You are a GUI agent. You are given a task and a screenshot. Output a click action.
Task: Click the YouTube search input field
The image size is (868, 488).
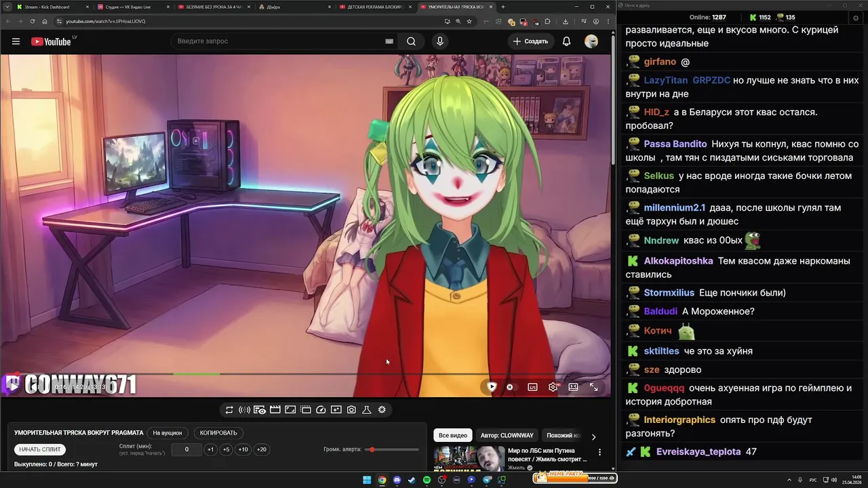click(x=278, y=41)
